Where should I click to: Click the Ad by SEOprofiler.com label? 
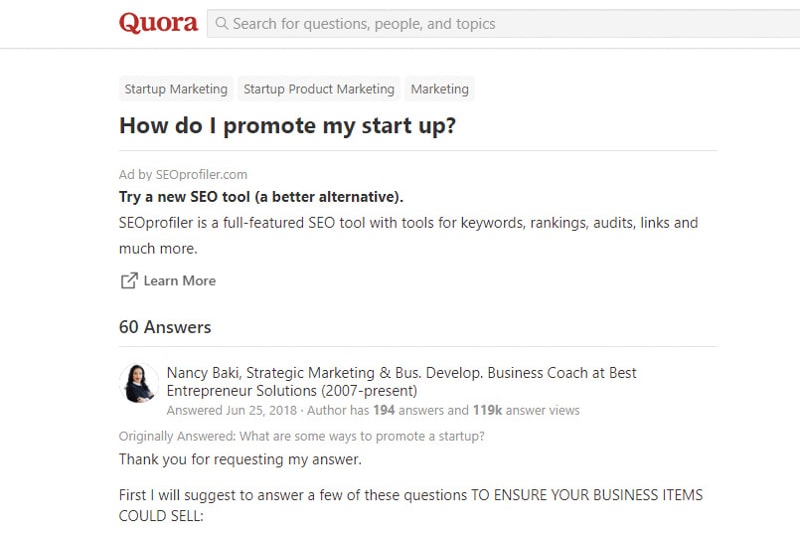pos(183,175)
